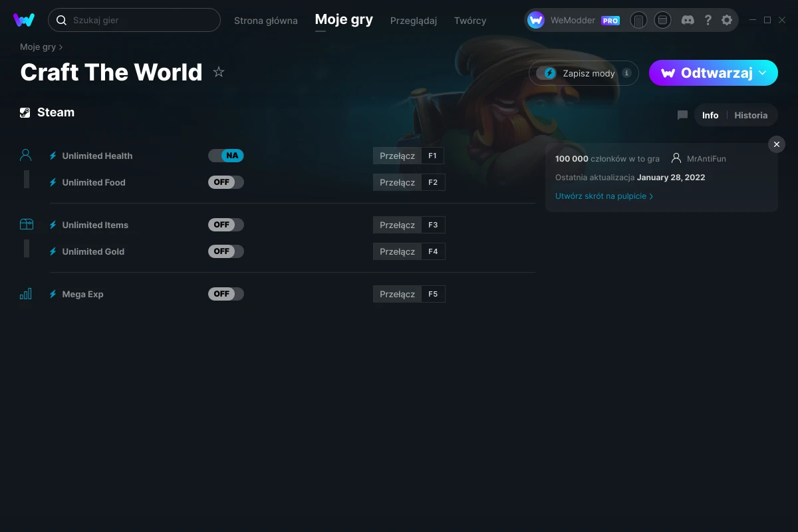Open the Historia tab

pyautogui.click(x=751, y=115)
